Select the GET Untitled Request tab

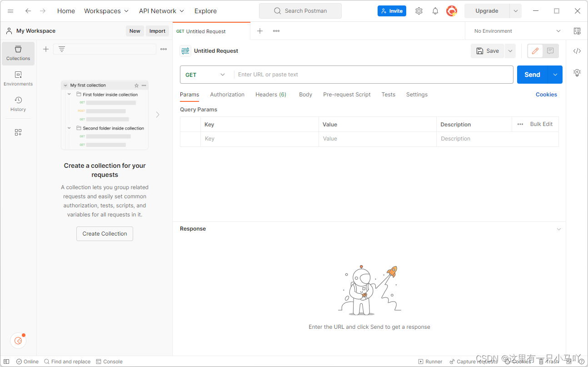211,31
